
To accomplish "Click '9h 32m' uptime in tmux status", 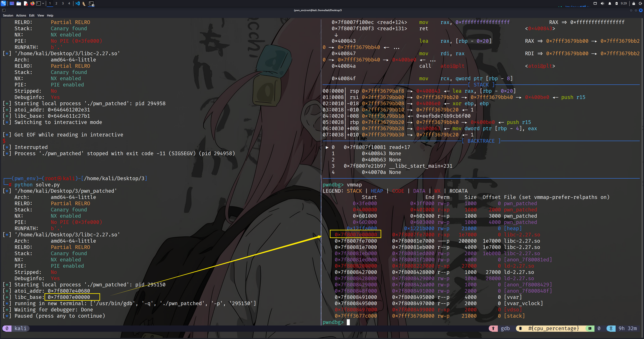I will click(x=627, y=329).
